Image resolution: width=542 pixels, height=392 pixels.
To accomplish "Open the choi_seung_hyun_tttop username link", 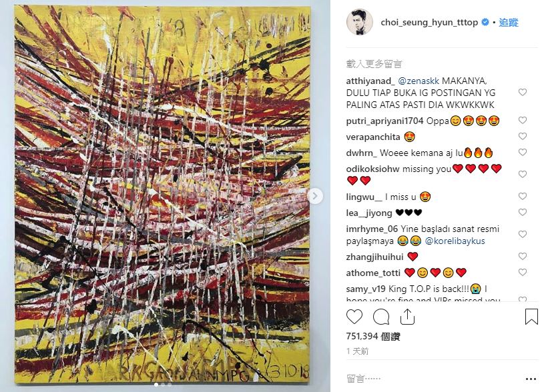I will click(x=429, y=23).
